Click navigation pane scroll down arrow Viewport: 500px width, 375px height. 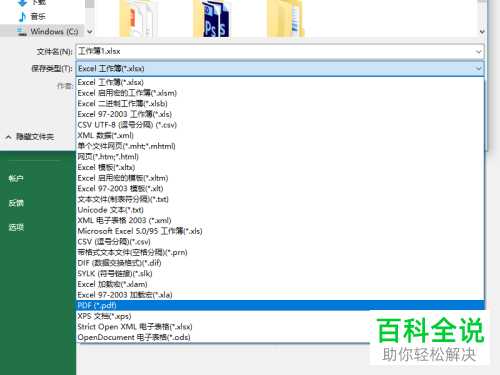(x=90, y=32)
